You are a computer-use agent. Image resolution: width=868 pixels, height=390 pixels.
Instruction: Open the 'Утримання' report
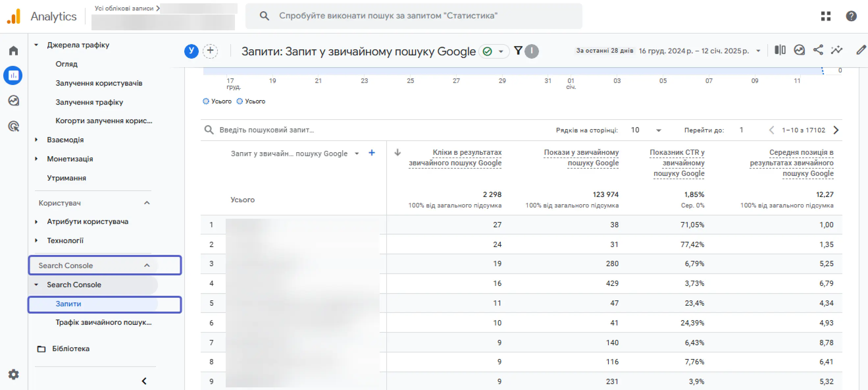[66, 178]
